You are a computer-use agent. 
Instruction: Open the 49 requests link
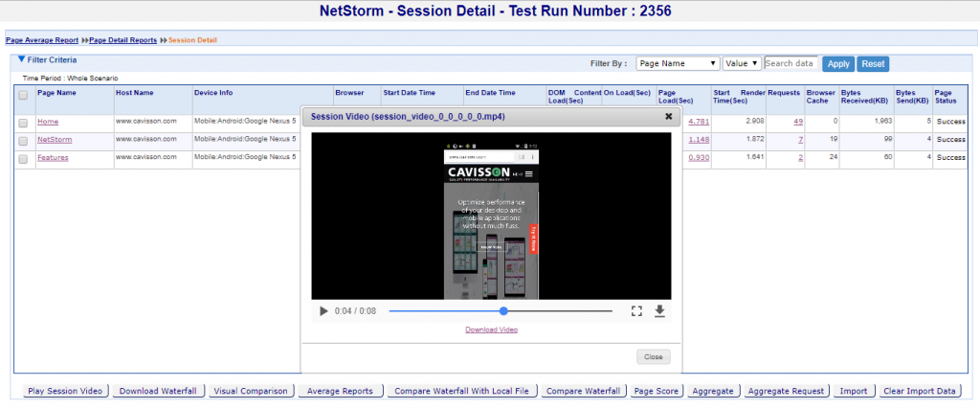tap(798, 122)
